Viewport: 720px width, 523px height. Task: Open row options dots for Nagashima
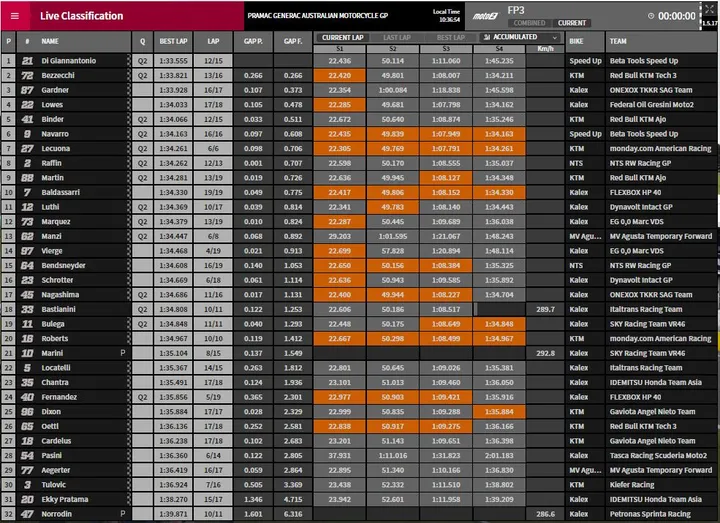coord(128,295)
